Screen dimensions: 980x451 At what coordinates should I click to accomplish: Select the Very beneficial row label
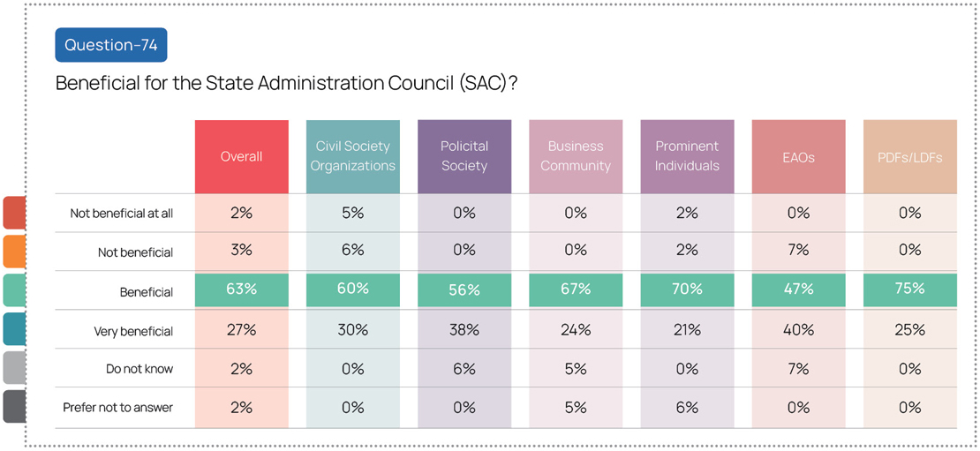click(133, 332)
